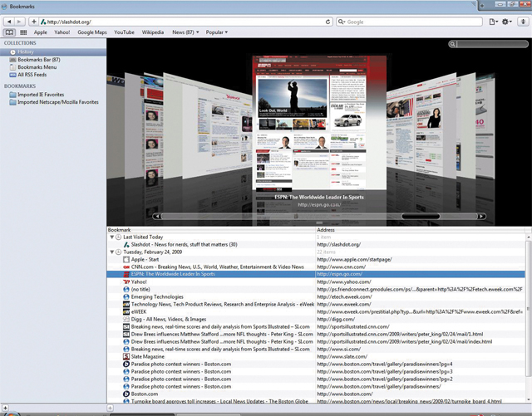Click the Slashdot favicon in the history list
532x416 pixels.
[126, 244]
